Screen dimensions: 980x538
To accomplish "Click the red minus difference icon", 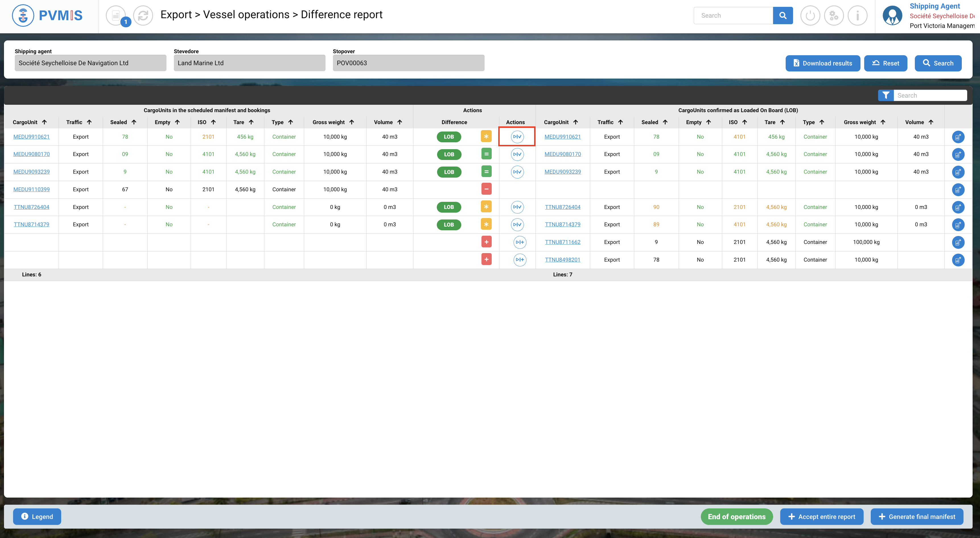I will [x=486, y=189].
